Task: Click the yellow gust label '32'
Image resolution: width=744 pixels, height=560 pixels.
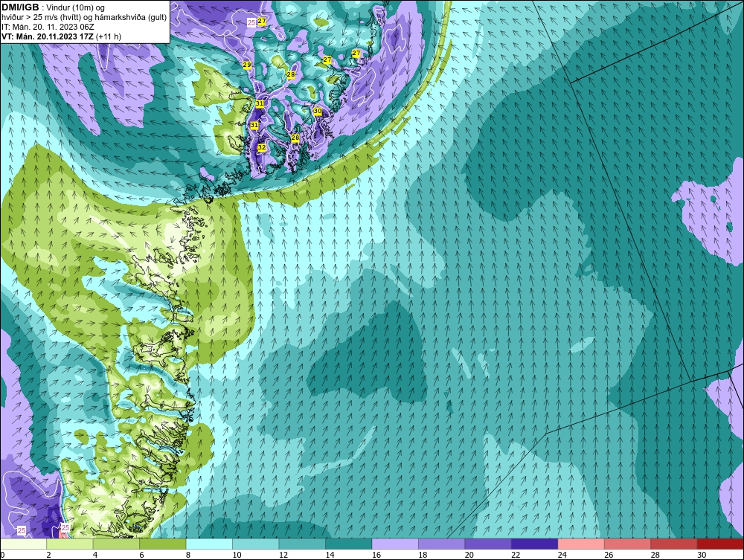Action: coord(261,147)
